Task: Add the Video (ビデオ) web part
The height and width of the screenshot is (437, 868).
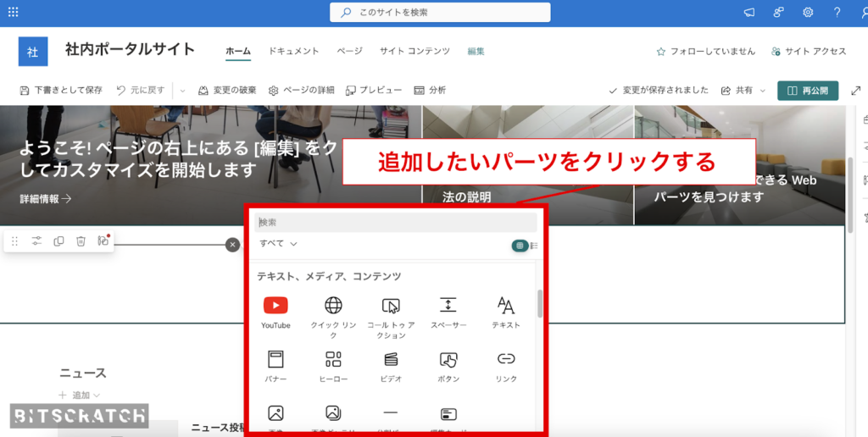Action: click(391, 365)
